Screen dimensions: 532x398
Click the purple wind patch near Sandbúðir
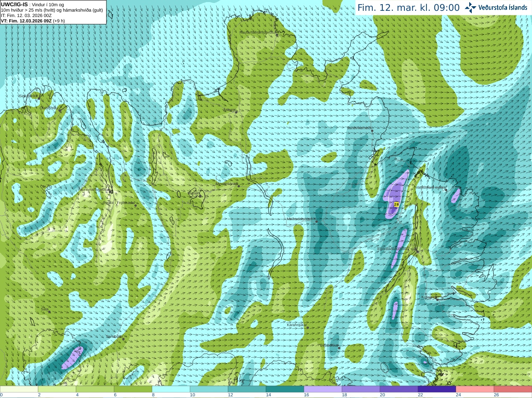point(73,358)
